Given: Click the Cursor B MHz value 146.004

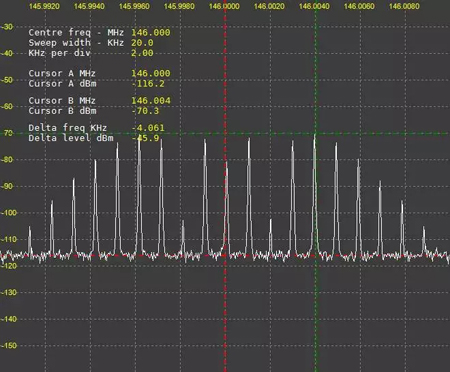Looking at the screenshot, I should click(x=151, y=101).
